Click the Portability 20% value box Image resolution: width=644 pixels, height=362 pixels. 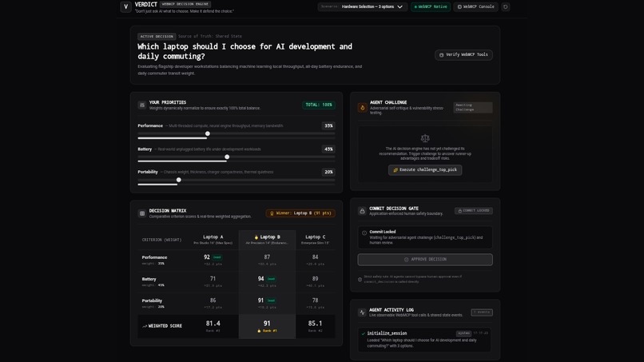(328, 172)
